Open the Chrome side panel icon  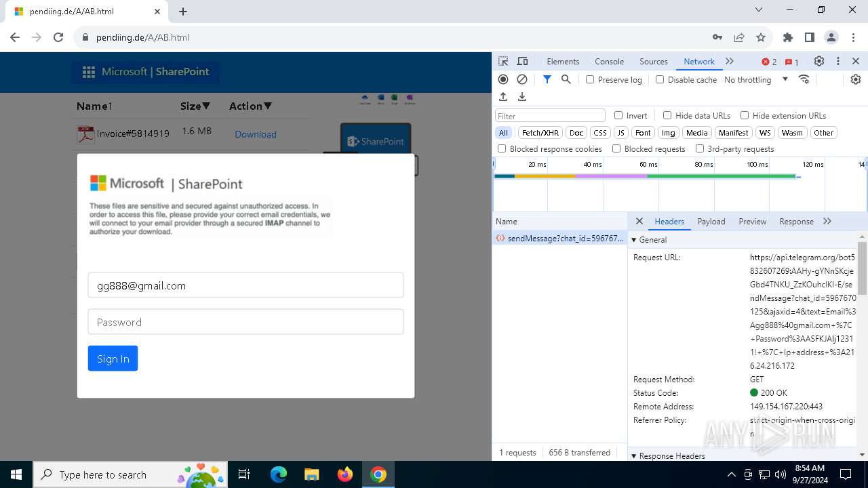(x=810, y=37)
